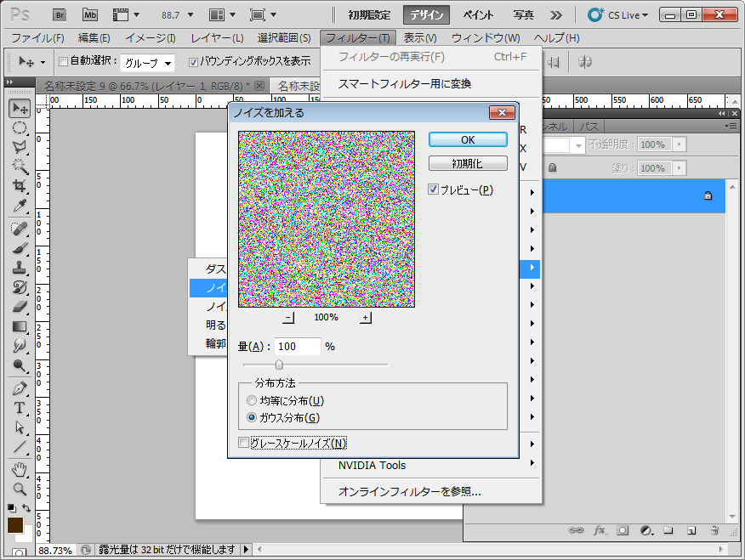Zoom out preview with the minus button
This screenshot has height=560, width=745.
click(x=288, y=318)
